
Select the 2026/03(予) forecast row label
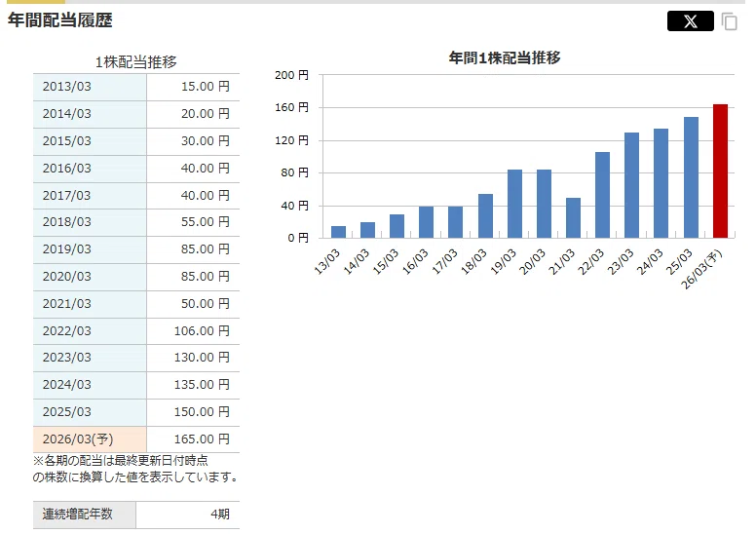click(78, 439)
